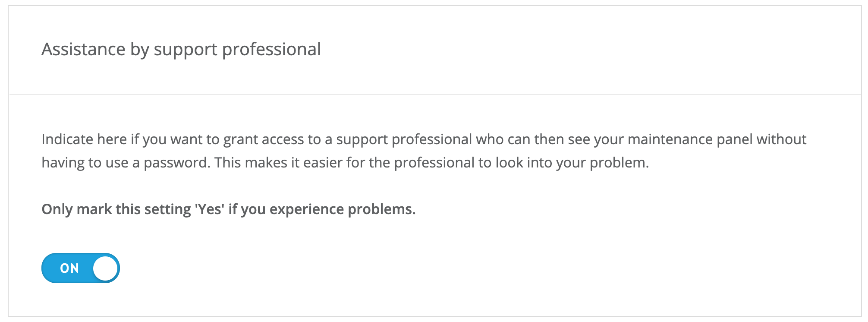Image resolution: width=868 pixels, height=322 pixels.
Task: Click the word 'professional' in the heading
Action: pos(271,50)
